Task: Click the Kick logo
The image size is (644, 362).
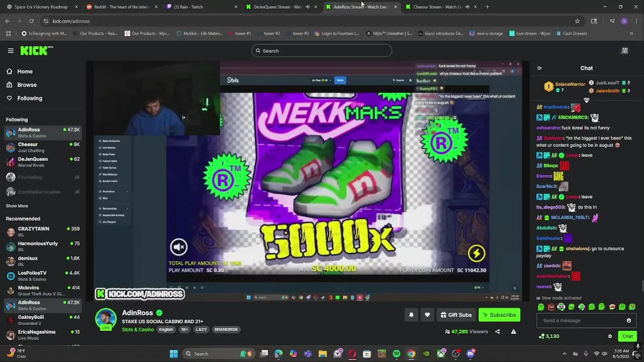Action: pyautogui.click(x=36, y=50)
